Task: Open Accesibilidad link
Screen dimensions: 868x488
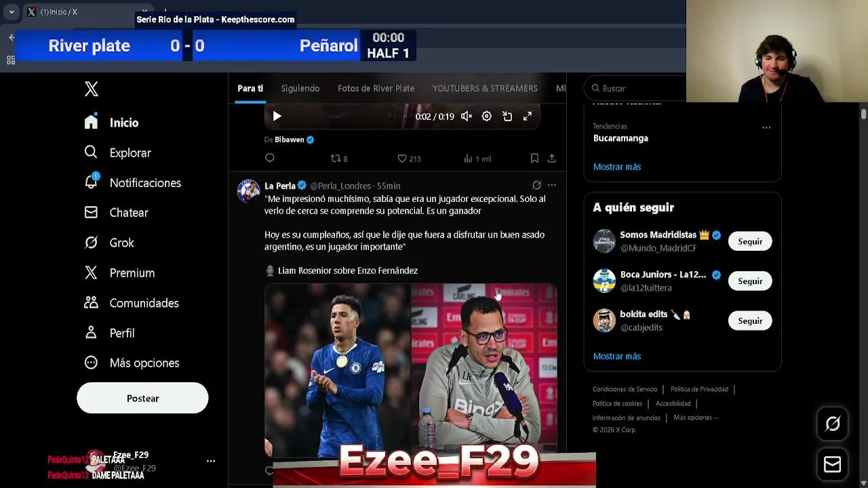Action: 673,403
